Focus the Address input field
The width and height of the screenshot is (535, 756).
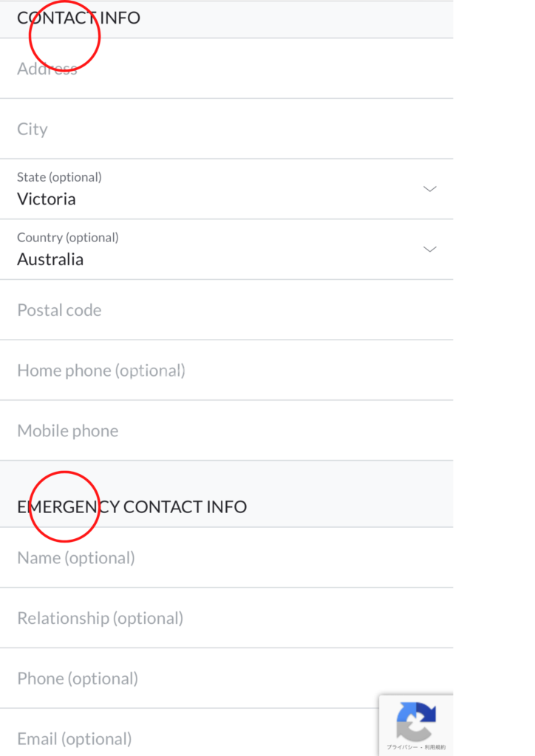click(x=222, y=69)
